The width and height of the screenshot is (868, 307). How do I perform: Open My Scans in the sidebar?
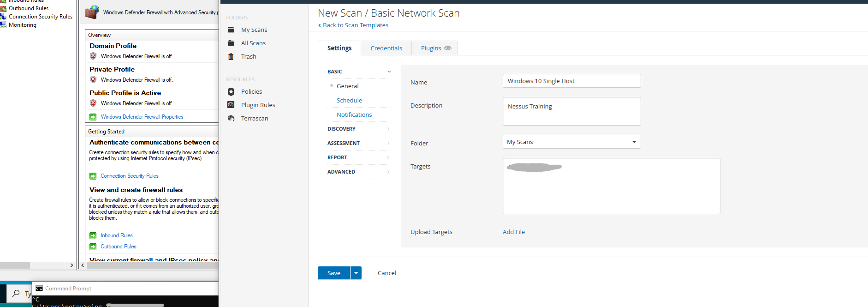[254, 30]
